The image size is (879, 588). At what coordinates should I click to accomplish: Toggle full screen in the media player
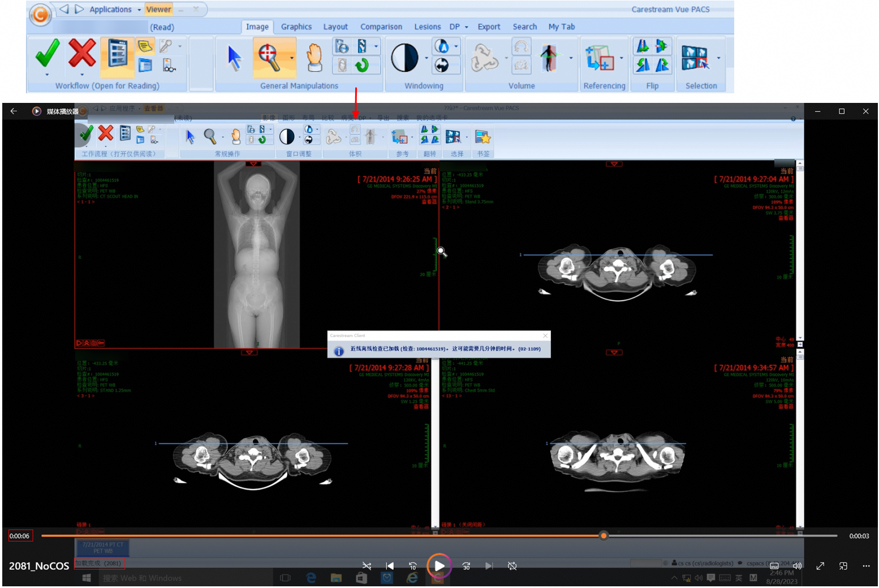click(x=820, y=566)
